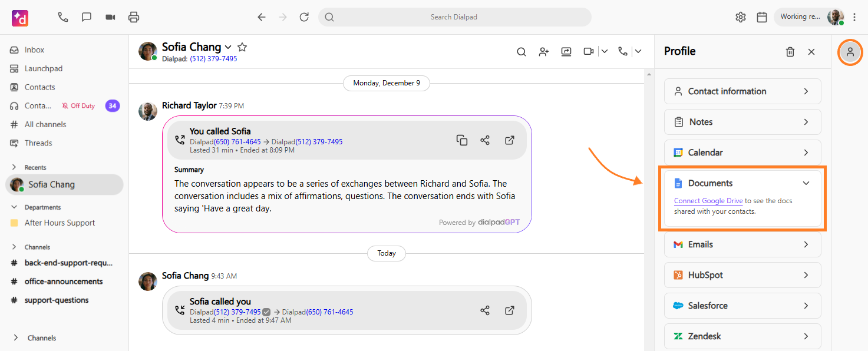Open settings gear icon
This screenshot has height=351, width=868.
pos(741,17)
